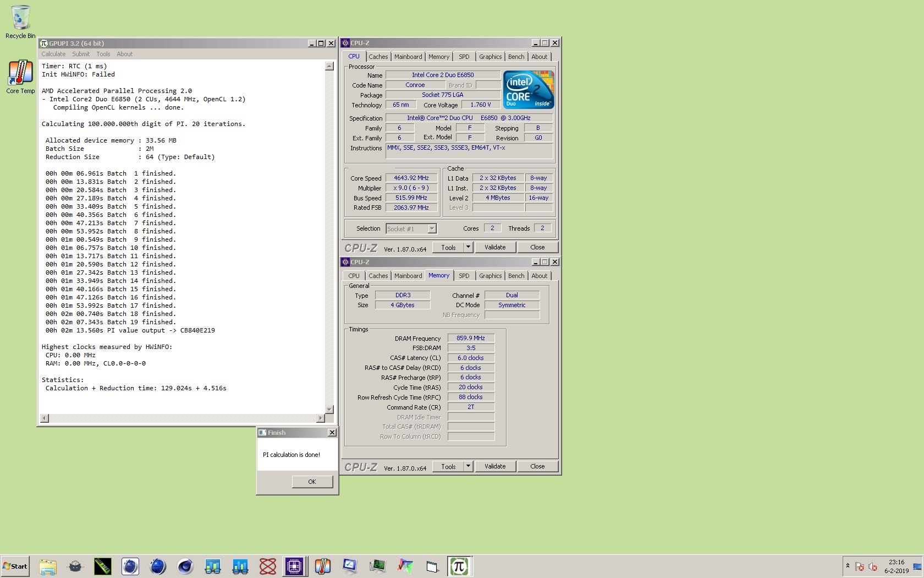Click the GPUPI title bar pi icon
The height and width of the screenshot is (578, 924).
click(x=44, y=43)
